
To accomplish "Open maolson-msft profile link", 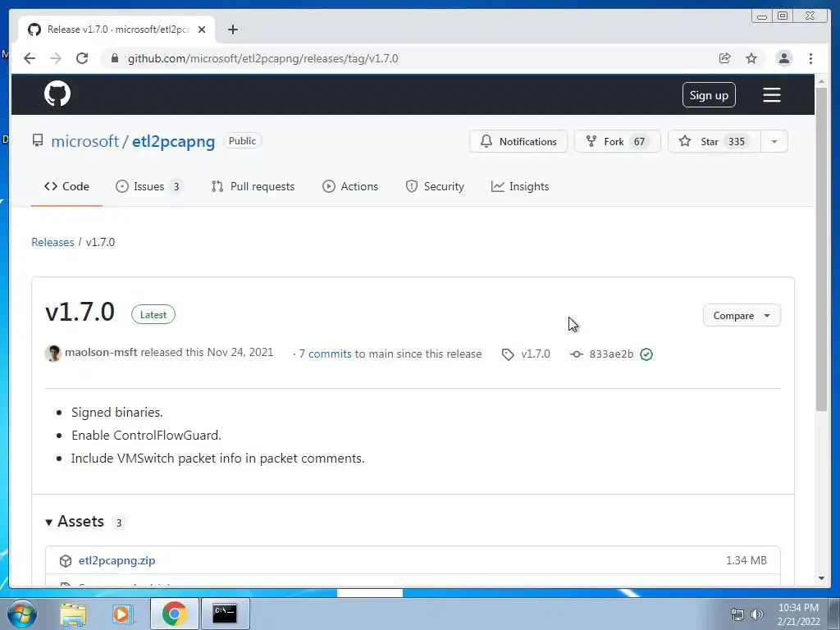I will [101, 353].
